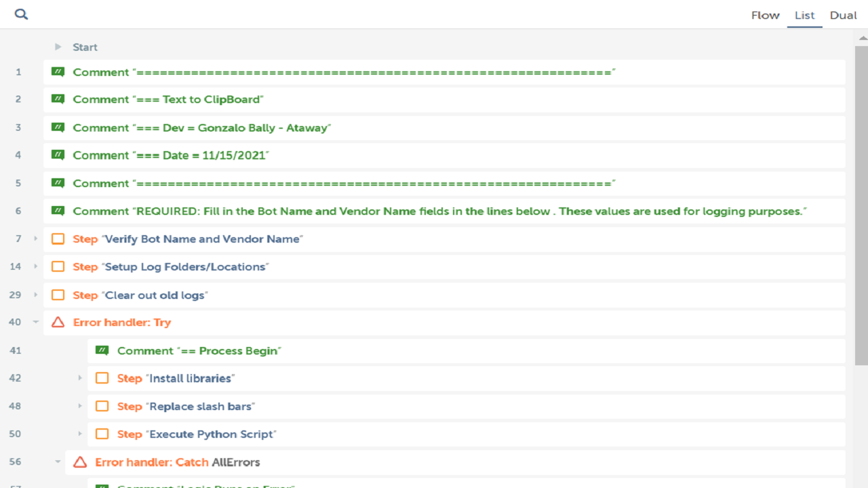
Task: Click line number 1 in the gutter
Action: [18, 72]
